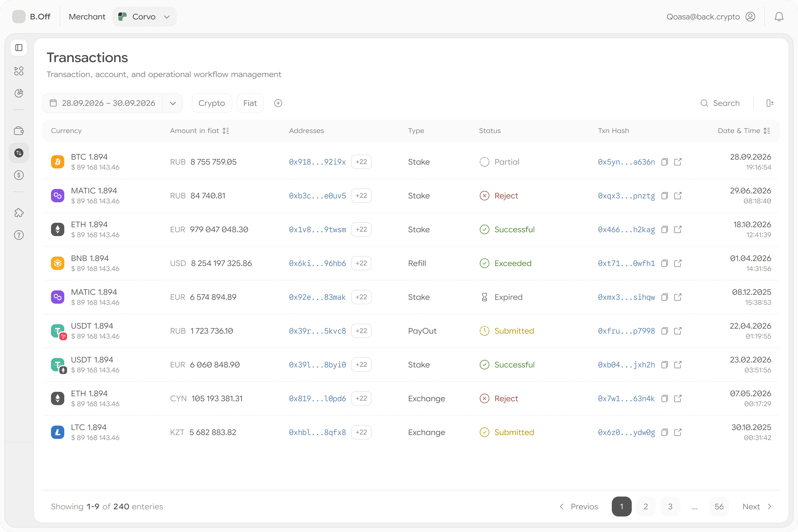Viewport: 798px width, 532px height.
Task: Collapse the sidebar panel icon
Action: tap(19, 48)
